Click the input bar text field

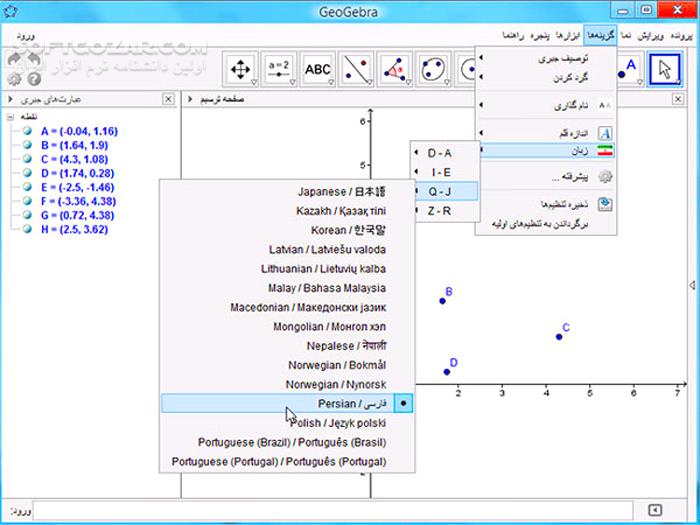click(x=333, y=510)
